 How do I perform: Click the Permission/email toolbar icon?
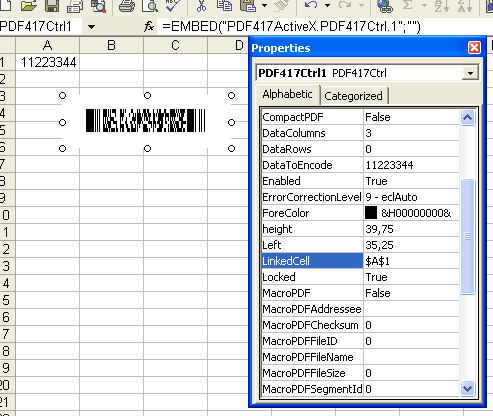[x=75, y=6]
